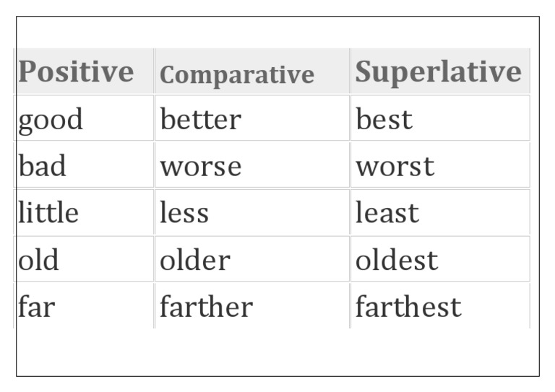
Task: Select the word far
Action: [x=36, y=307]
